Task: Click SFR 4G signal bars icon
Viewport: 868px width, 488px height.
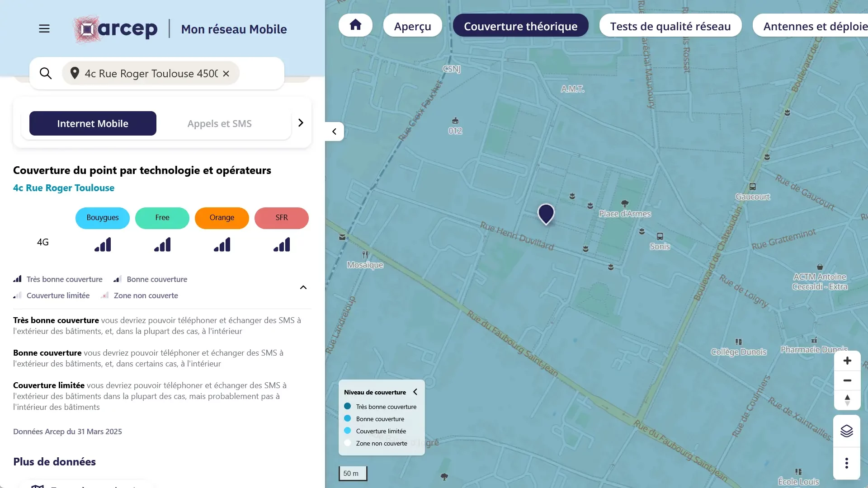Action: pos(282,244)
